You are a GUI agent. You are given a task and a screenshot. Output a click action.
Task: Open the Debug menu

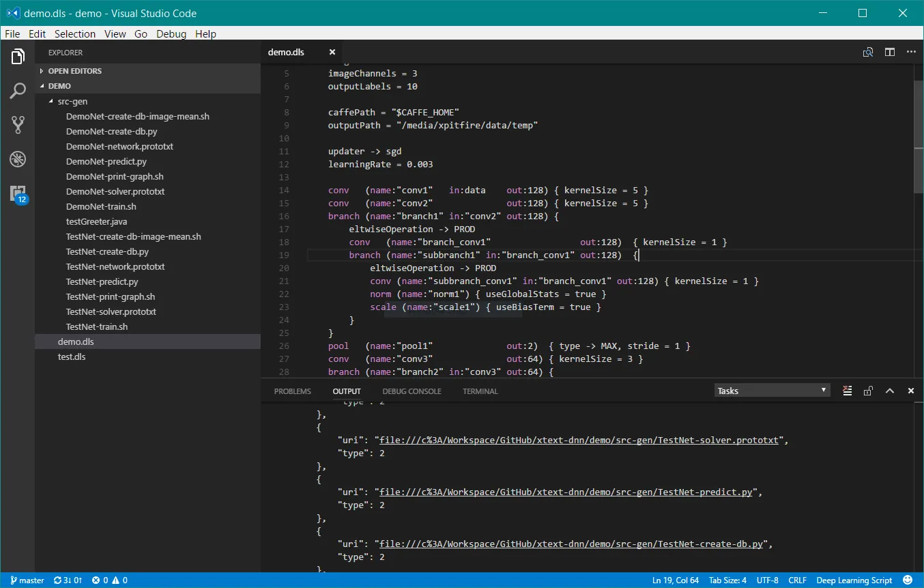coord(171,33)
